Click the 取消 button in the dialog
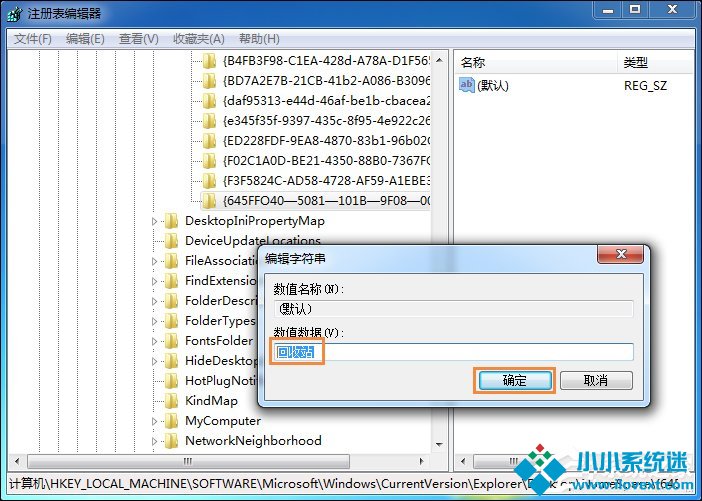Screen dimensions: 702x501 [596, 381]
